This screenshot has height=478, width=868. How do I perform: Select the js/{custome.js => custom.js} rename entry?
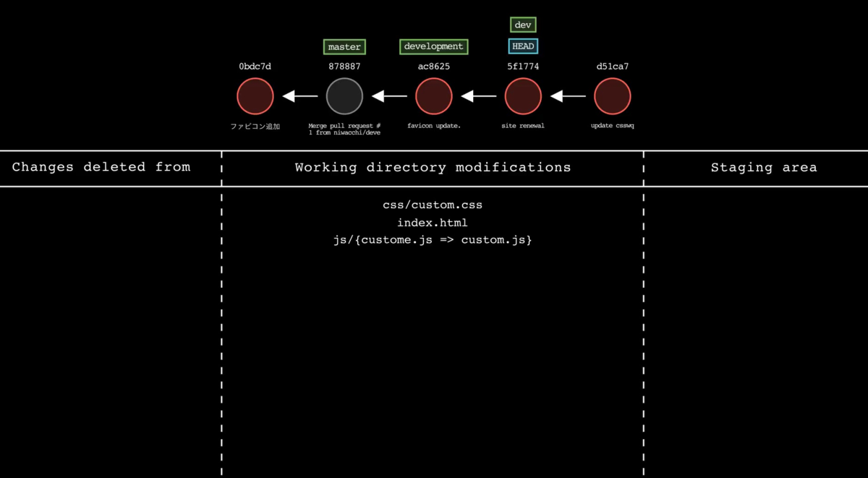click(433, 239)
